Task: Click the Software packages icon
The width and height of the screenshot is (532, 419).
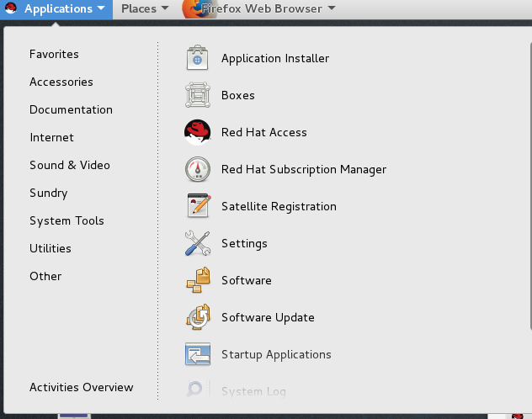Action: pyautogui.click(x=198, y=280)
